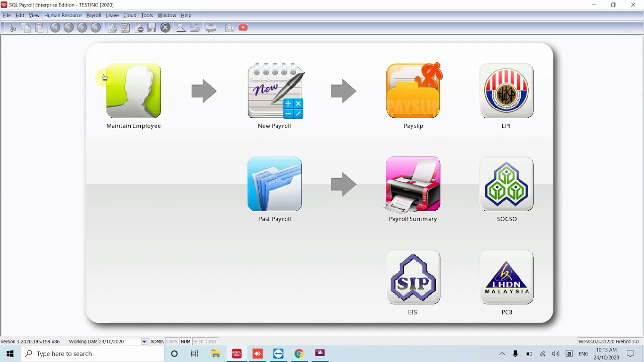Click the Find magnifier toolbar icon
The width and height of the screenshot is (644, 362).
point(181,28)
